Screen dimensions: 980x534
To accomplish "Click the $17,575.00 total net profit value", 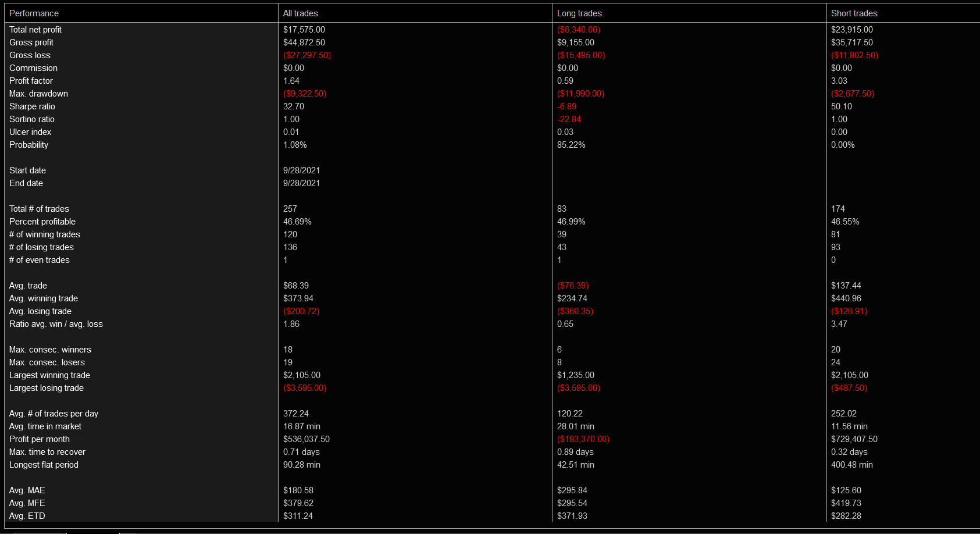I will tap(304, 30).
